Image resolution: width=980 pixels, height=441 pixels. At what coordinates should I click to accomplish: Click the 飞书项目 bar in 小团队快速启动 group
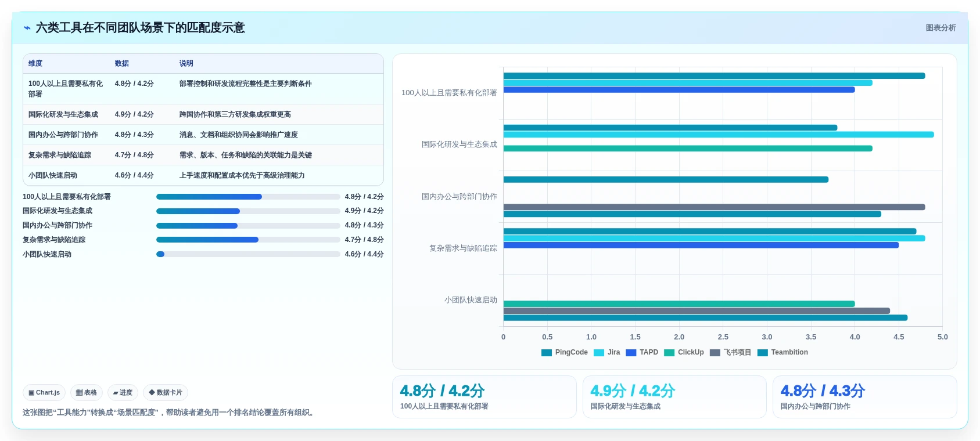(x=697, y=311)
